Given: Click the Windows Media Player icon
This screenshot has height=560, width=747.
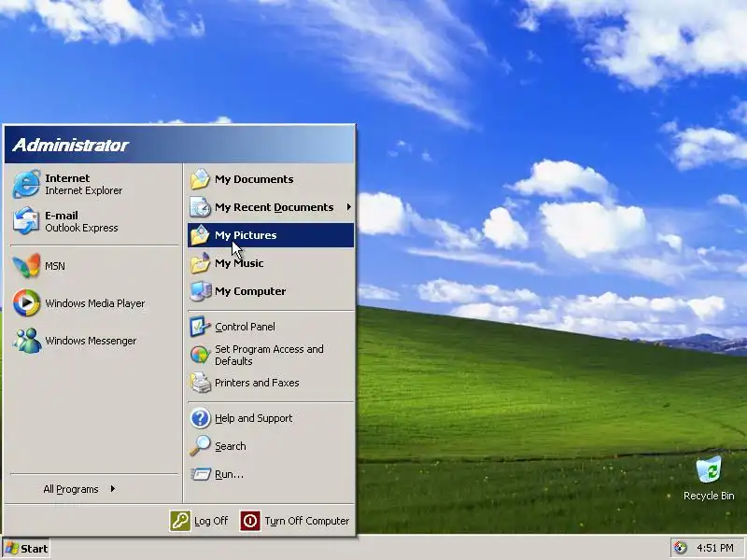Looking at the screenshot, I should tap(26, 302).
